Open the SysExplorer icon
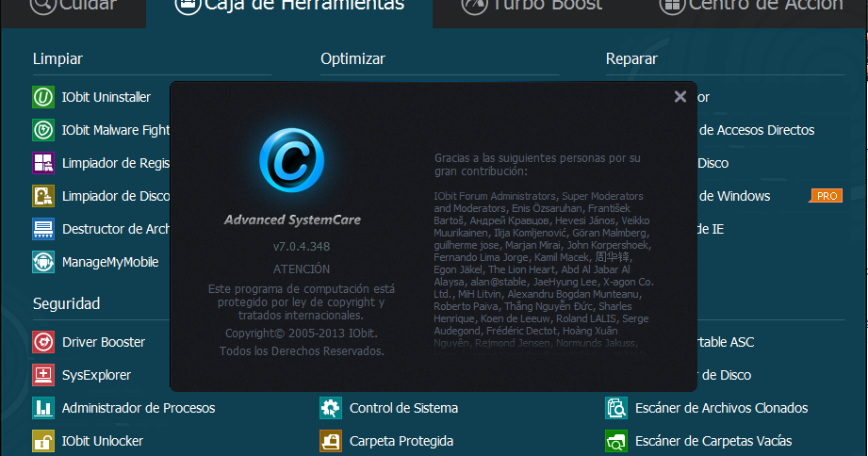The image size is (868, 456). pyautogui.click(x=43, y=375)
